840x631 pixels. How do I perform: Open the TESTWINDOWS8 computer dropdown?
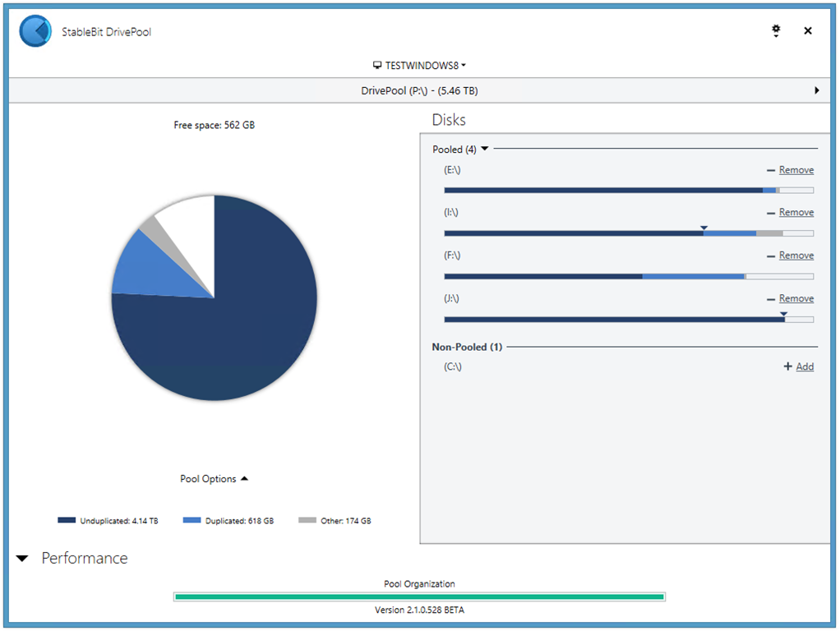[x=419, y=66]
